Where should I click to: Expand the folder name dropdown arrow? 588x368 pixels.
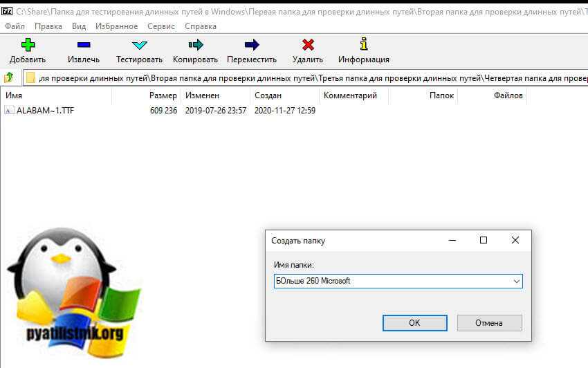tap(516, 281)
